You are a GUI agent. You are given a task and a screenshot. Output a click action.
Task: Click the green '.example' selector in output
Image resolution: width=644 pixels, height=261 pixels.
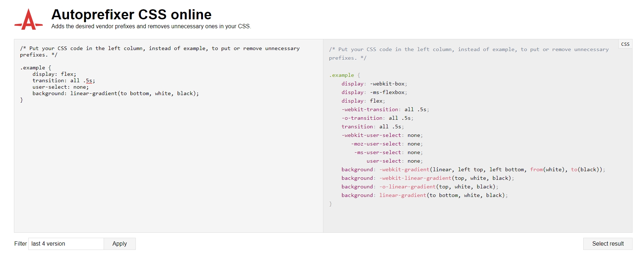click(x=341, y=75)
